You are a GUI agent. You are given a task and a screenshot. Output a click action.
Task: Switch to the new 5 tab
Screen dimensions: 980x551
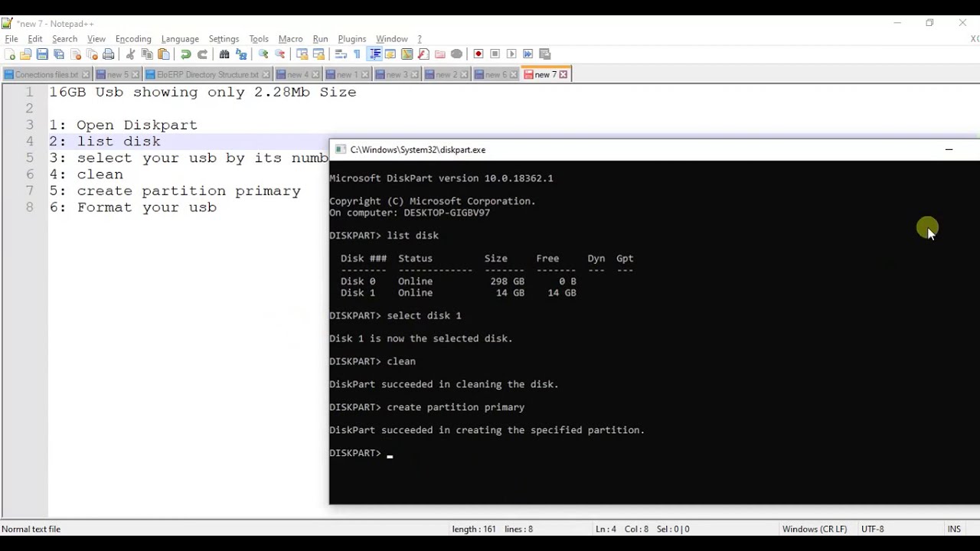coord(117,74)
